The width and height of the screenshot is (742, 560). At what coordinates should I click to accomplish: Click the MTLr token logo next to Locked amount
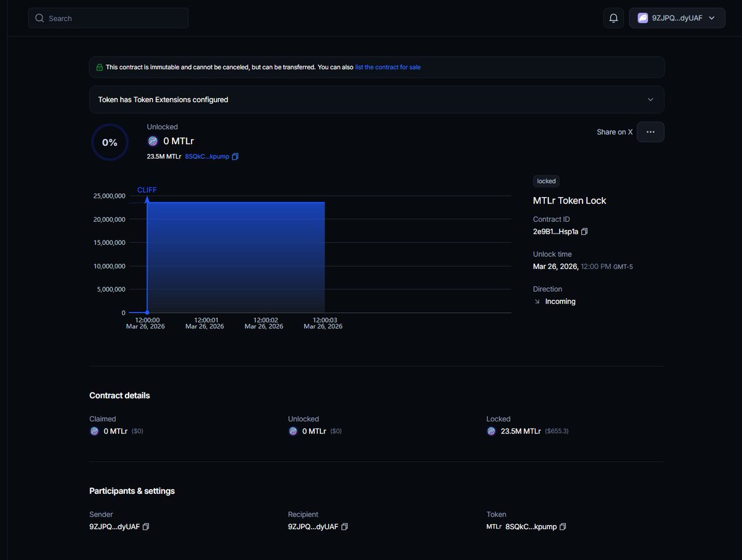tap(492, 431)
